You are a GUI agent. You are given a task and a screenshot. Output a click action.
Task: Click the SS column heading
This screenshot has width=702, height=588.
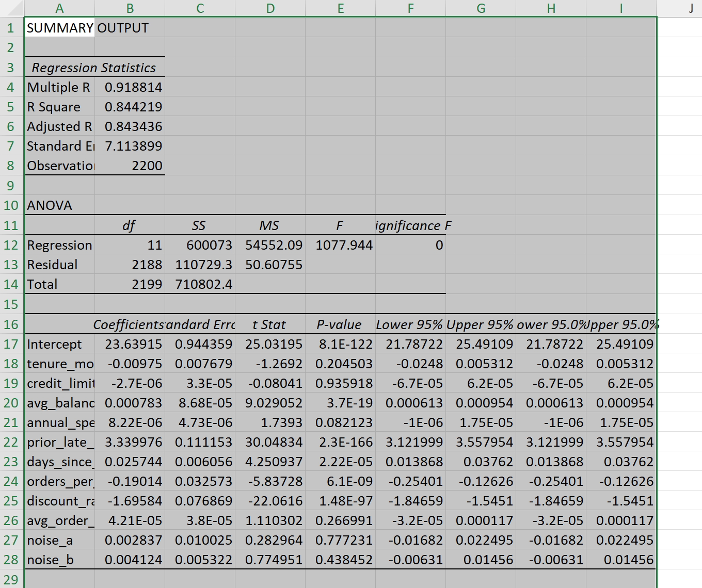pos(200,225)
